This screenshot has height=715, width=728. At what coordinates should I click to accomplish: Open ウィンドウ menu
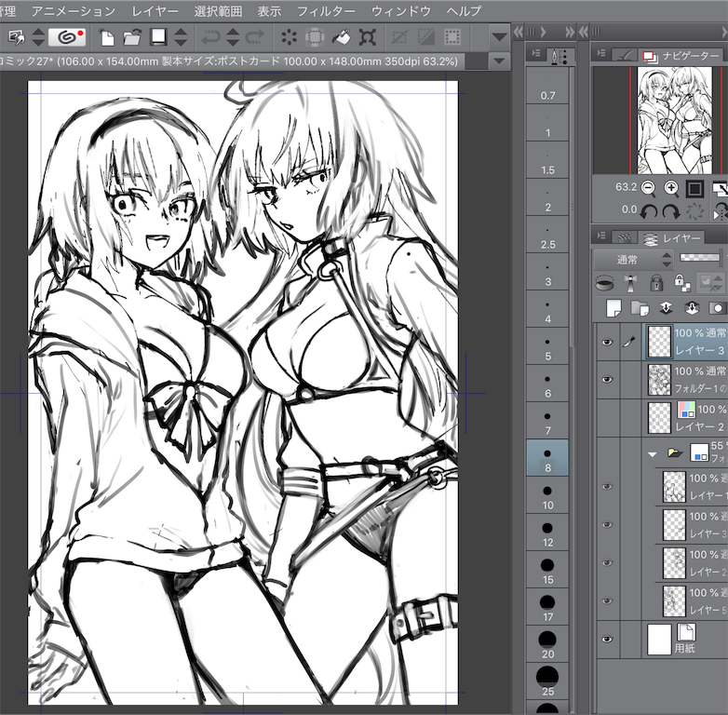pyautogui.click(x=401, y=10)
